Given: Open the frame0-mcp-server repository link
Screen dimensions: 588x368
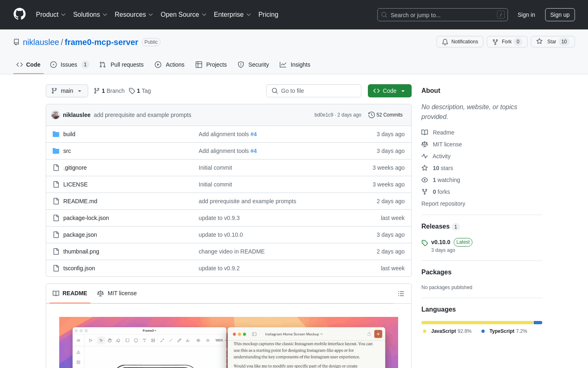Looking at the screenshot, I should pyautogui.click(x=101, y=42).
